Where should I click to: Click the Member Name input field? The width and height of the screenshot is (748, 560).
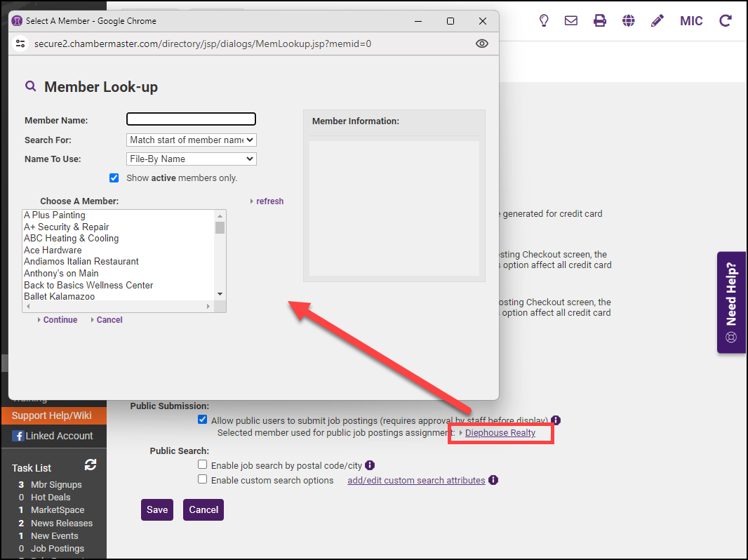[191, 119]
